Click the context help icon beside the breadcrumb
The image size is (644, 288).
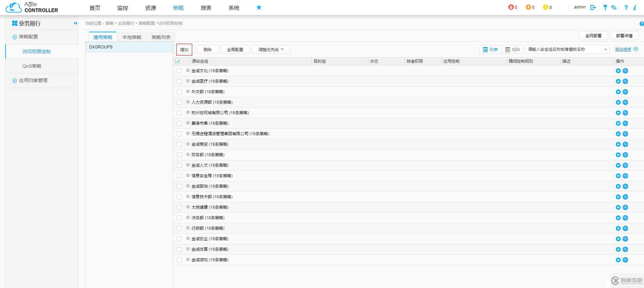coord(641,24)
